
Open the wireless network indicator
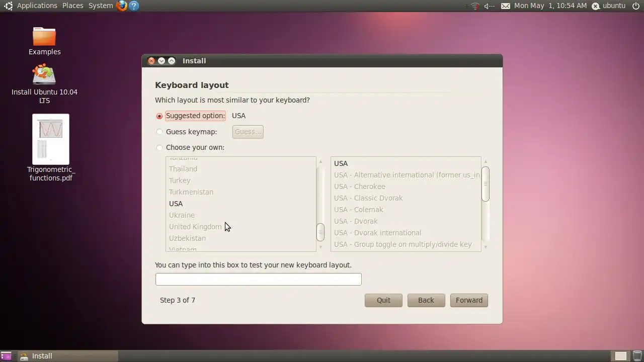point(475,6)
